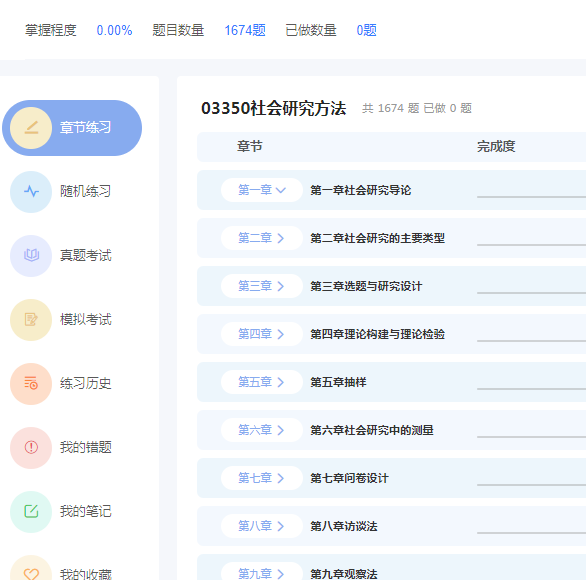This screenshot has height=580, width=586.
Task: Click the 模拟考试 notepad icon
Action: coord(31,320)
